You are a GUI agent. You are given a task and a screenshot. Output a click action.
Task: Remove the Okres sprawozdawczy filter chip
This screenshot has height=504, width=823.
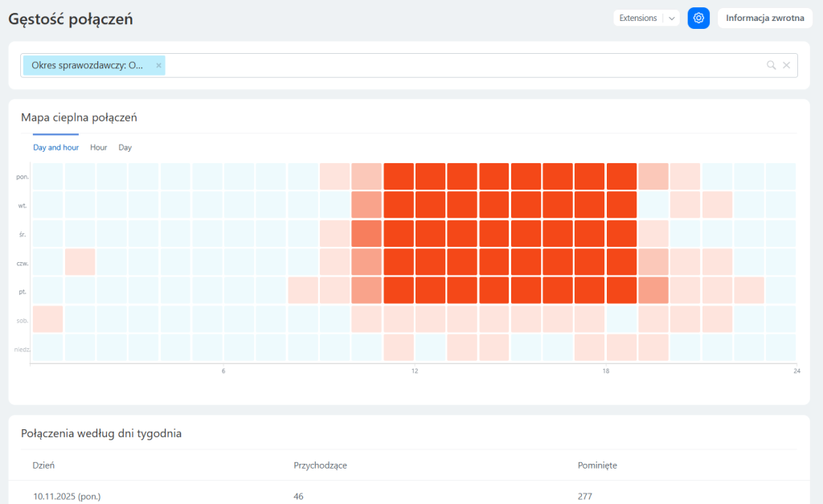pos(158,66)
